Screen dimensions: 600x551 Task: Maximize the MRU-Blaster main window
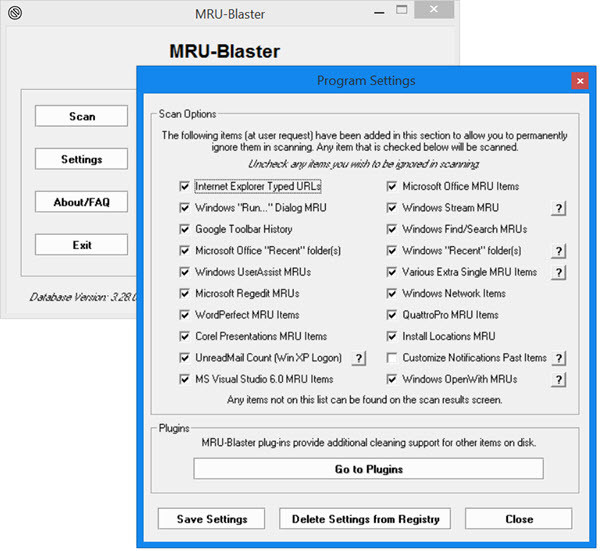click(401, 10)
